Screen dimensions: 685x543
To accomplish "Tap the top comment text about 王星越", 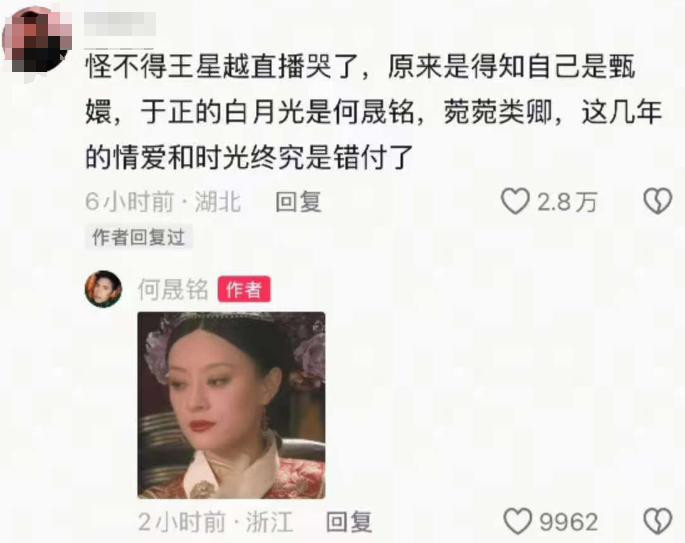I will (374, 112).
